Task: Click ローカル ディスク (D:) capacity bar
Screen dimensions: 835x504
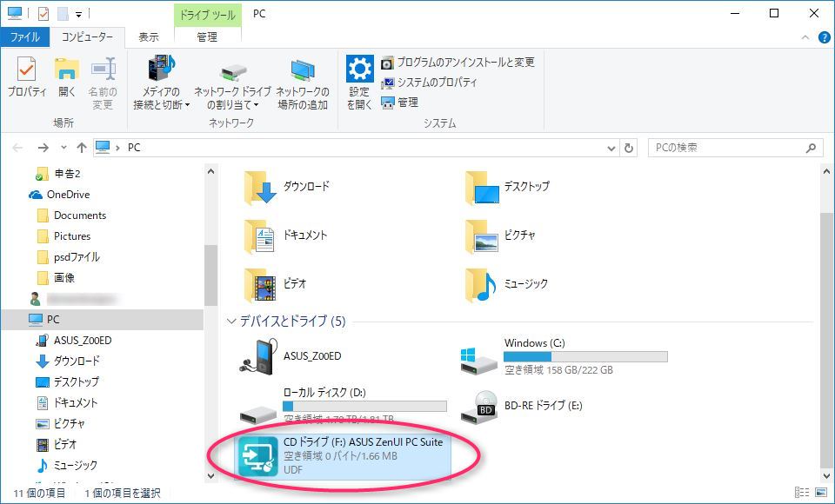Action: click(x=364, y=406)
